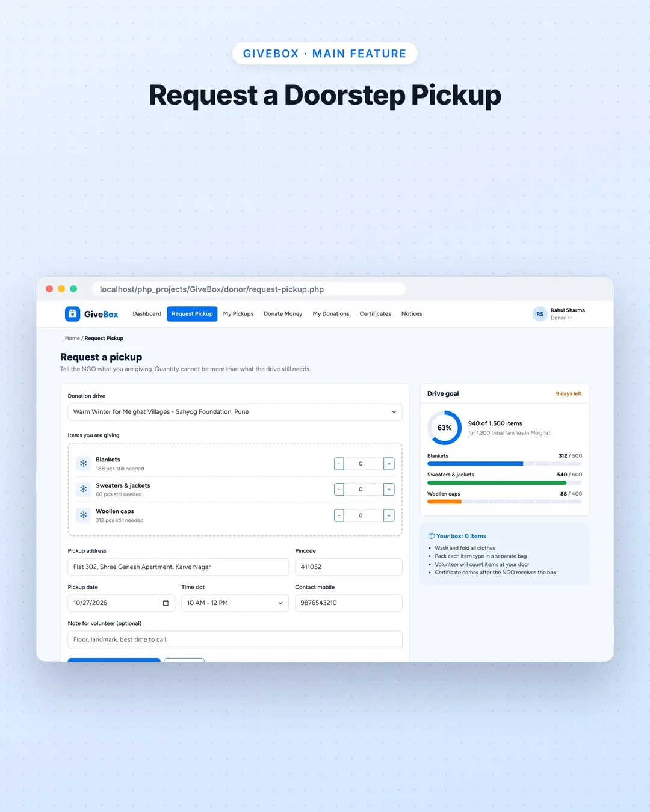This screenshot has height=812, width=650.
Task: Click the 'GIVEBOX · MAIN FEATURE' badge
Action: (325, 54)
